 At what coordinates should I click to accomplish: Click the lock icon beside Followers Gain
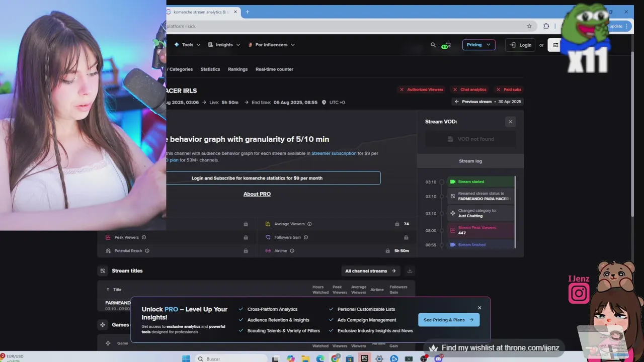point(406,237)
